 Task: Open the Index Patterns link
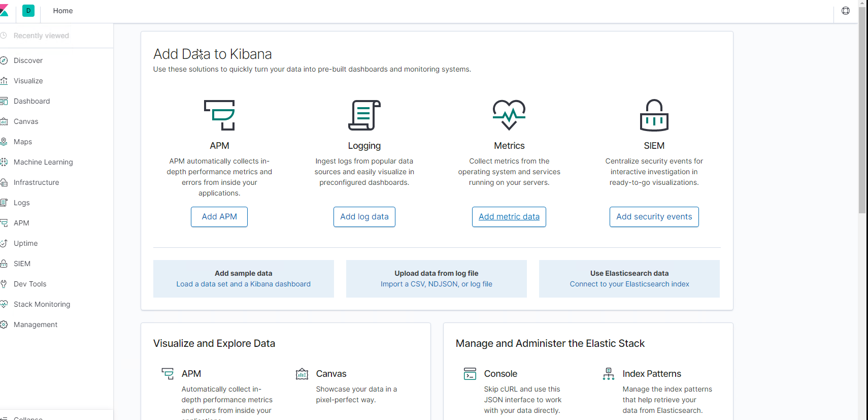(652, 374)
